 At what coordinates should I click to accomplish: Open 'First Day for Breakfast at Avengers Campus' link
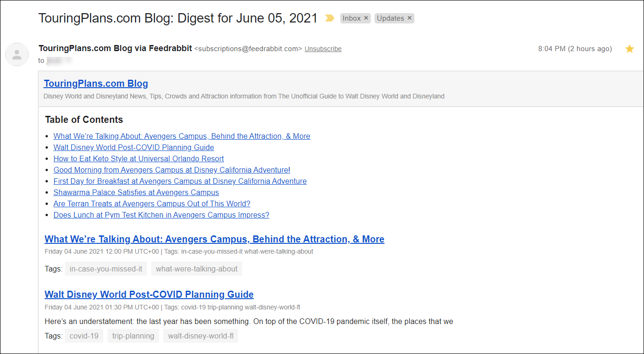(x=180, y=181)
